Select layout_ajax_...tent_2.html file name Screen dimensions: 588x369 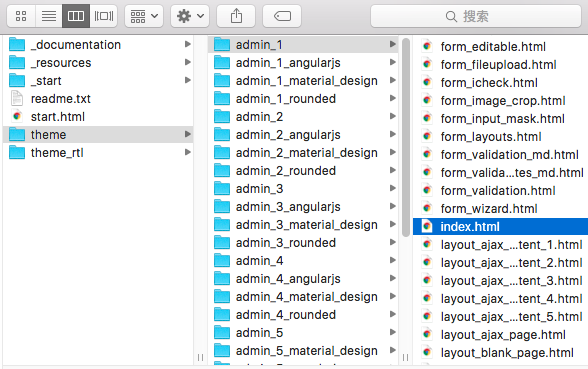point(512,263)
